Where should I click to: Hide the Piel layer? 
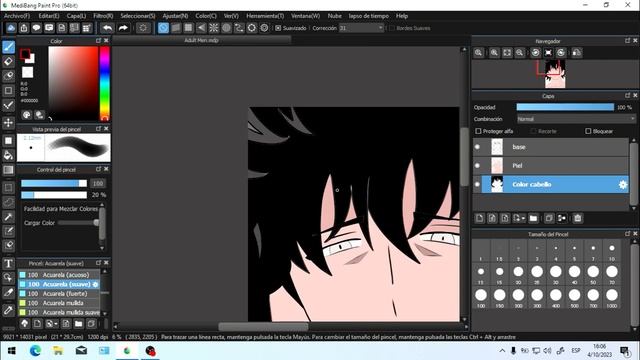[x=477, y=166]
